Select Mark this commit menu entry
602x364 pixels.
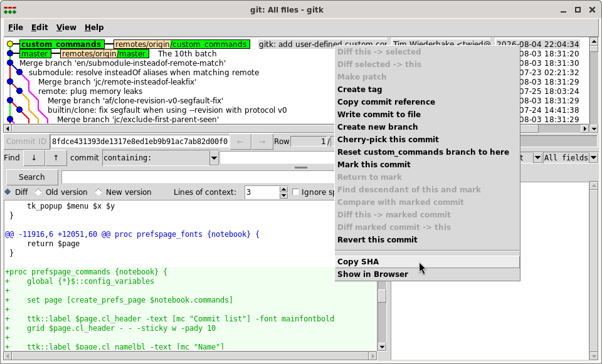click(427, 165)
